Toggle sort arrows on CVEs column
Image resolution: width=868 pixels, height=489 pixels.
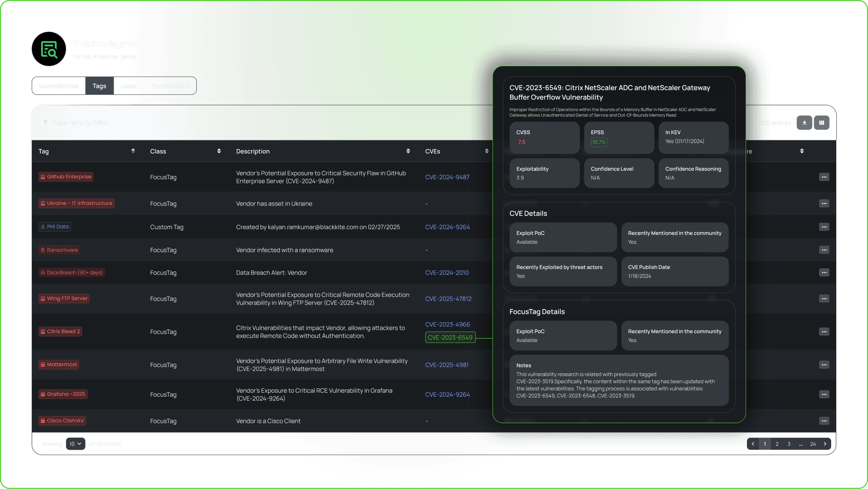(487, 151)
